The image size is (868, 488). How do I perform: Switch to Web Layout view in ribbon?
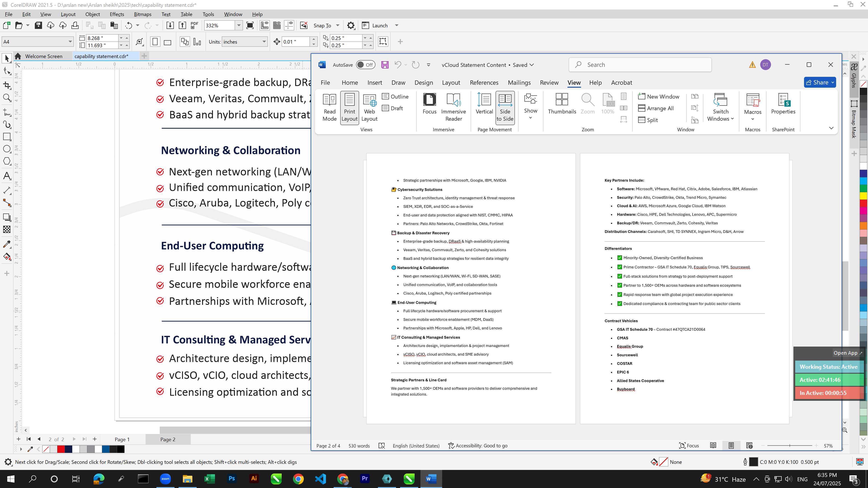[369, 108]
